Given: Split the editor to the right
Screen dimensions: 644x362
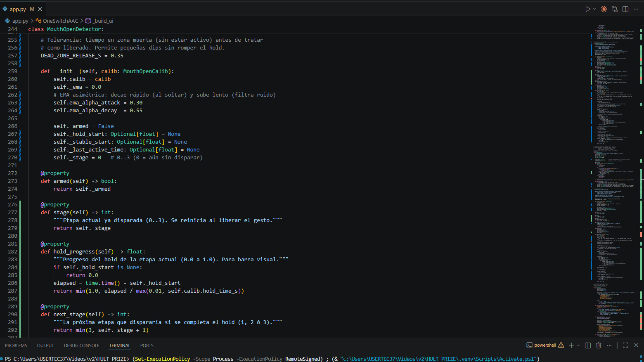Looking at the screenshot, I should (625, 9).
